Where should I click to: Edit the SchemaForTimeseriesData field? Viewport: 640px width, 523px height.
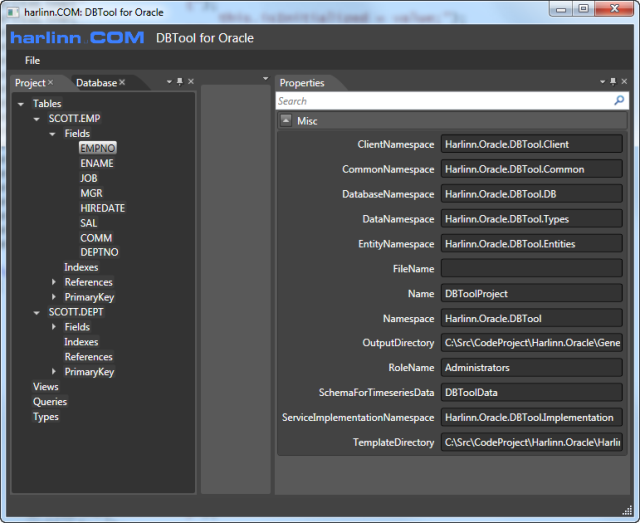(x=531, y=392)
